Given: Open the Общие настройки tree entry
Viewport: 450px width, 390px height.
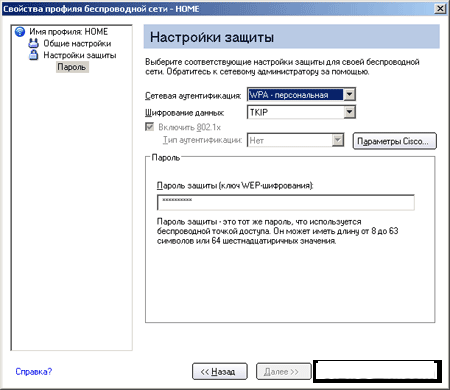Looking at the screenshot, I should 77,43.
